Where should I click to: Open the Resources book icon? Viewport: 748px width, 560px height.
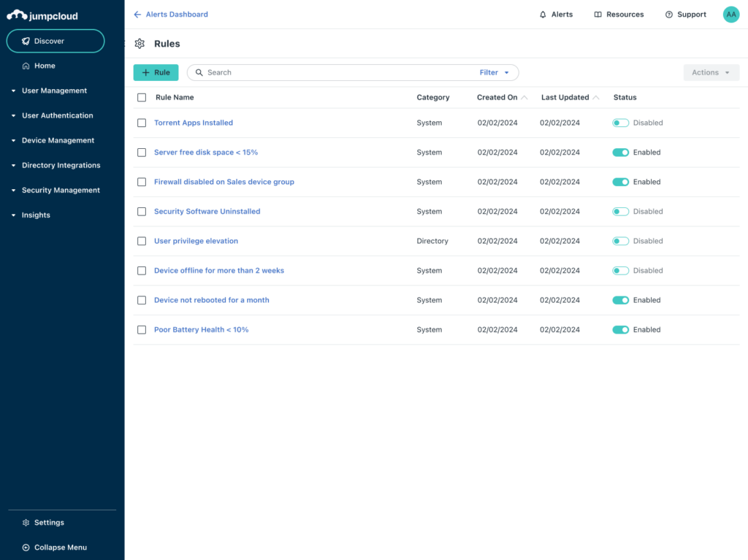tap(598, 15)
